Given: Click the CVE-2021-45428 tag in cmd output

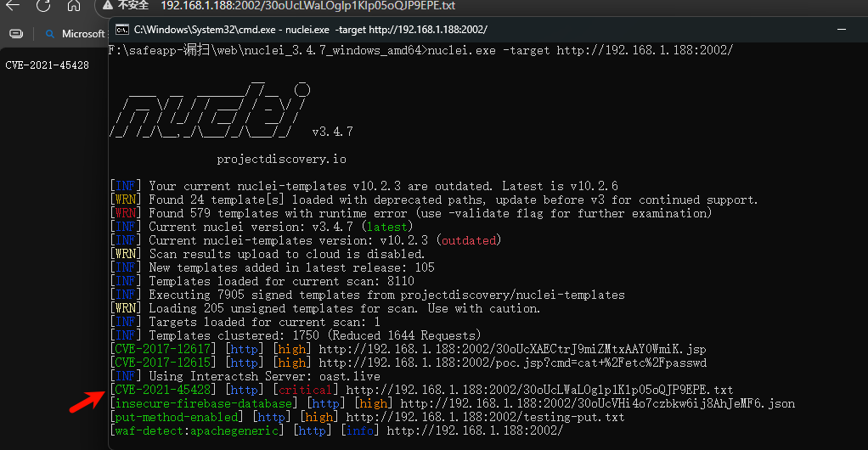Looking at the screenshot, I should point(163,390).
